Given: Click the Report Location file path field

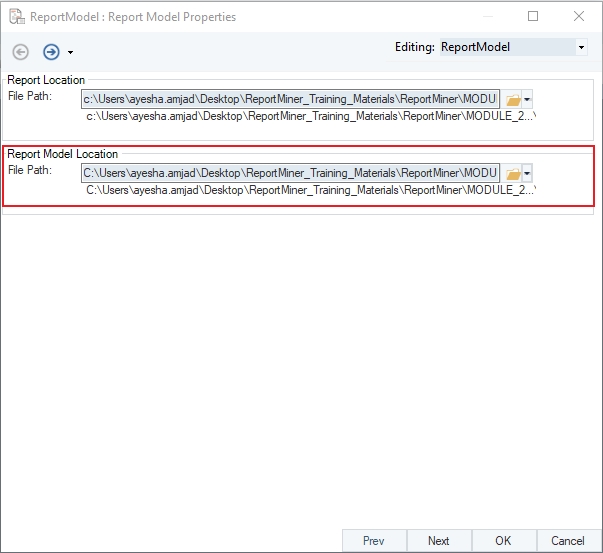Looking at the screenshot, I should point(290,100).
